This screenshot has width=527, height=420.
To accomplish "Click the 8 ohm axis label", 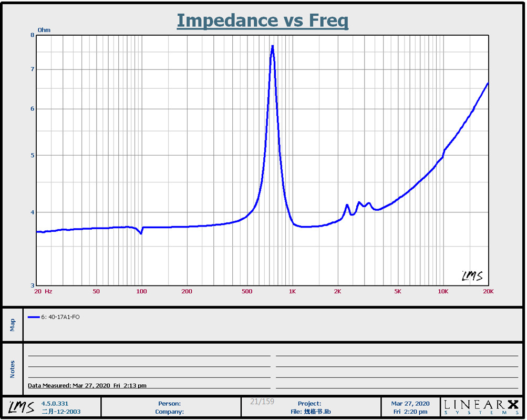I will coord(32,35).
